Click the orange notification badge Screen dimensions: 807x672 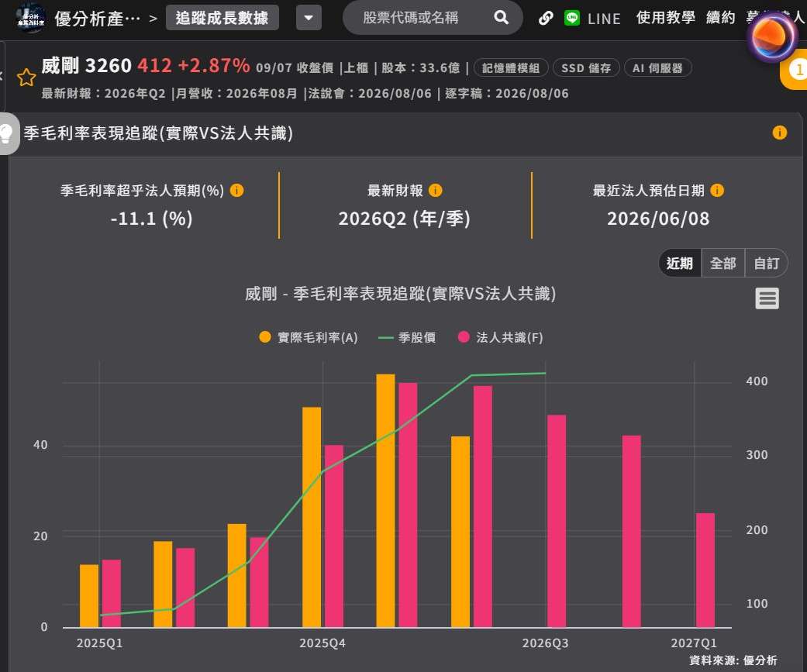pos(795,70)
